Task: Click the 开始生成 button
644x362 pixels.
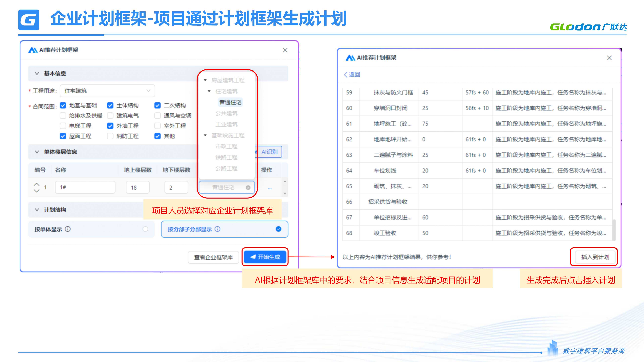Action: (x=265, y=257)
